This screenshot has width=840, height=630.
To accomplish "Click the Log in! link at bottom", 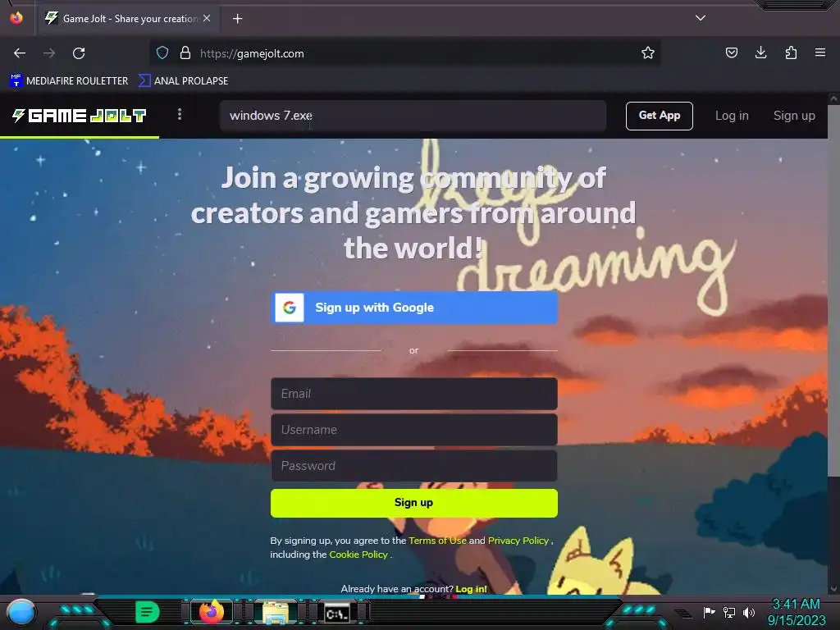I will click(x=471, y=589).
